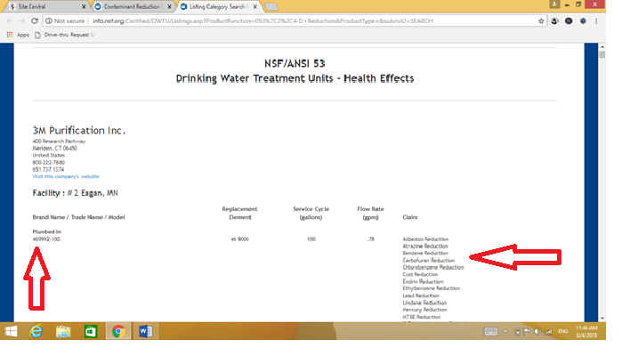The width and height of the screenshot is (622, 364).
Task: Open the red circular extension icon
Action: pyautogui.click(x=569, y=21)
